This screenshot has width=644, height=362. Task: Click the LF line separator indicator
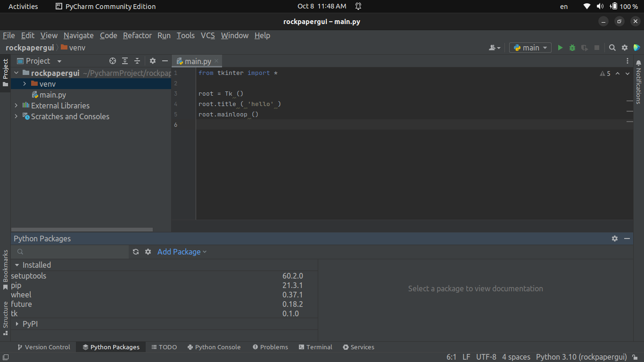(466, 357)
